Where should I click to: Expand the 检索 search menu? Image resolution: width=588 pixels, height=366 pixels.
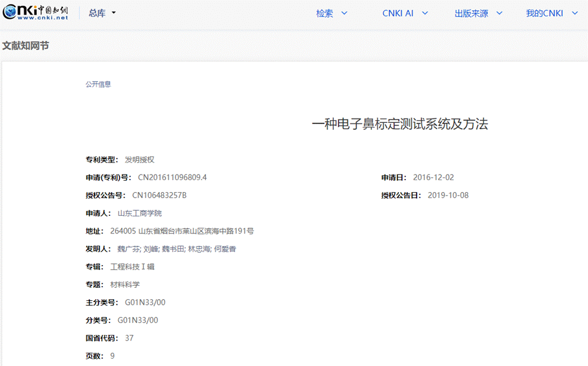pyautogui.click(x=332, y=14)
